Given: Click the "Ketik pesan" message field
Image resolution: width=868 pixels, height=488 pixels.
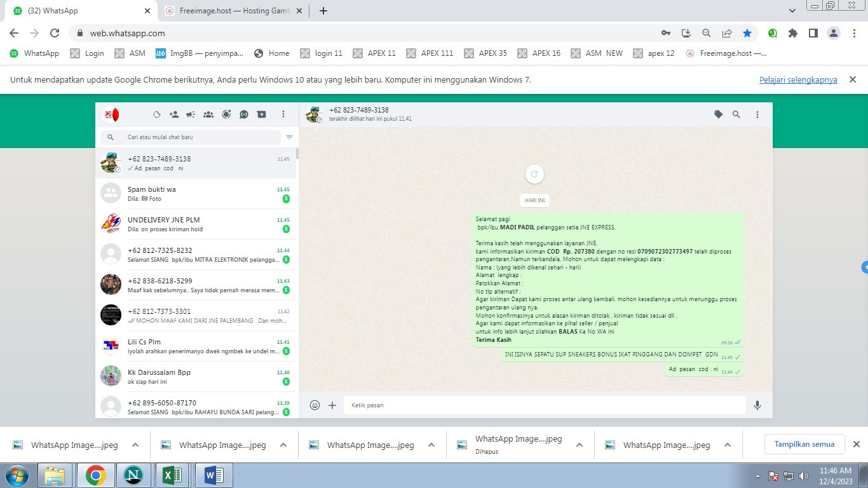Looking at the screenshot, I should click(x=545, y=405).
